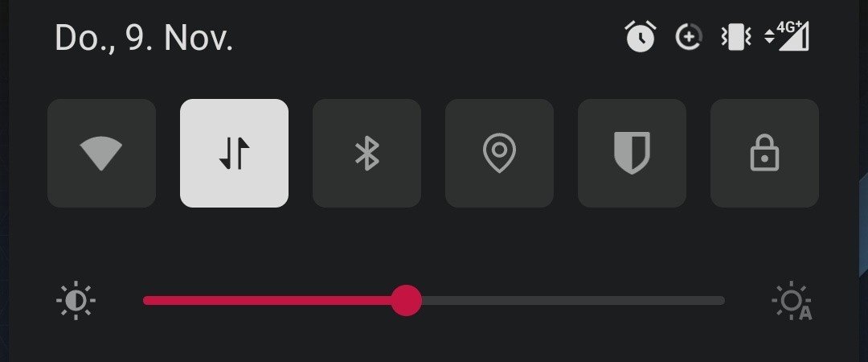Tap the date text Do., 9. Nov.
The width and height of the screenshot is (868, 362).
144,39
